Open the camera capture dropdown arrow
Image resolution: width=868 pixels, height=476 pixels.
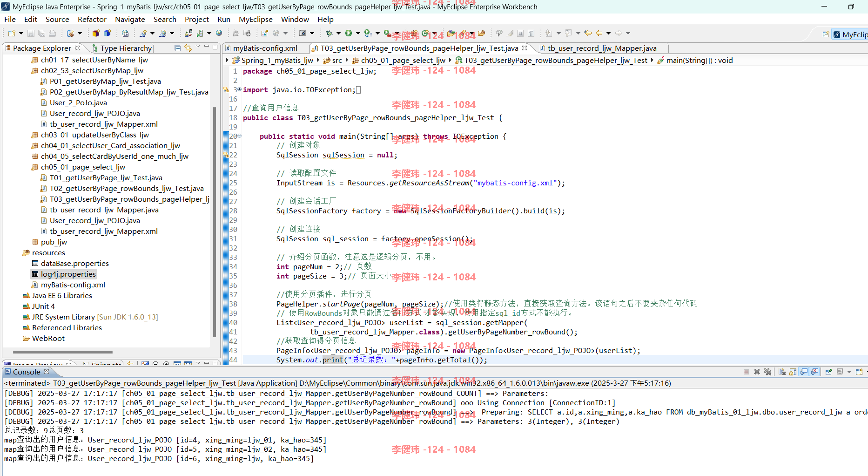pos(312,34)
